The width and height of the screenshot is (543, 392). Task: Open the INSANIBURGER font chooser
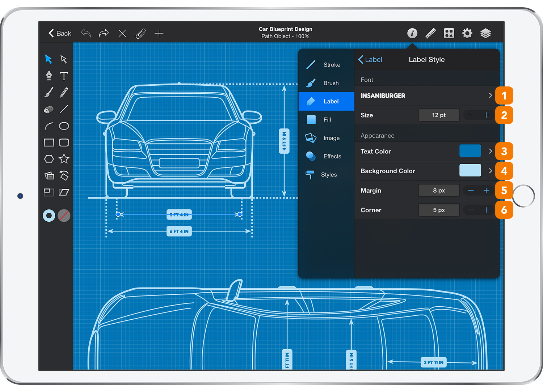(x=427, y=95)
